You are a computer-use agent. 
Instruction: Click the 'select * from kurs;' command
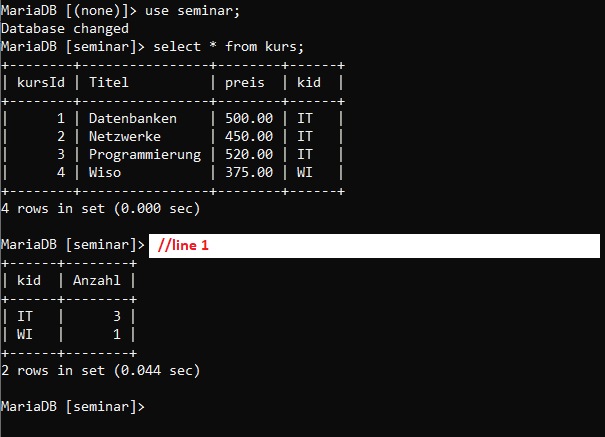[x=229, y=47]
